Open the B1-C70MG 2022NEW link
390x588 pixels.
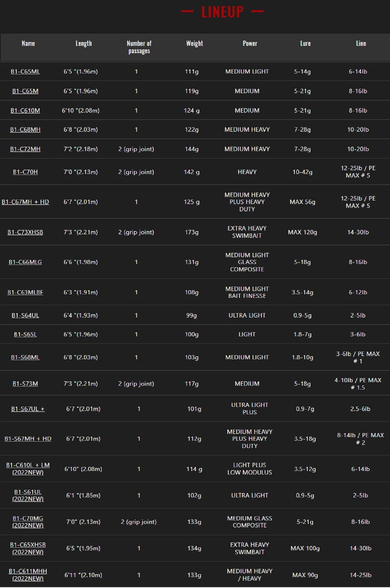click(28, 522)
